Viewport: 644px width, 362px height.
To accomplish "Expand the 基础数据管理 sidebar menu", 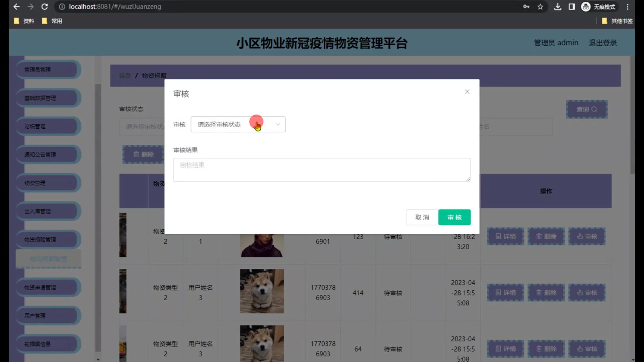I will click(x=48, y=98).
